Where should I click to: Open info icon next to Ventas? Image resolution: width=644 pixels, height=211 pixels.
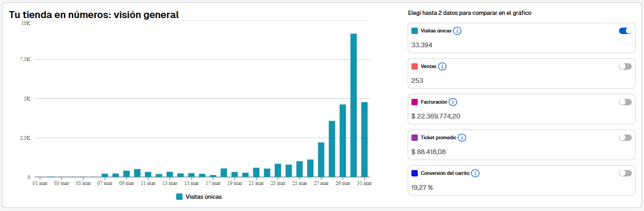click(442, 66)
